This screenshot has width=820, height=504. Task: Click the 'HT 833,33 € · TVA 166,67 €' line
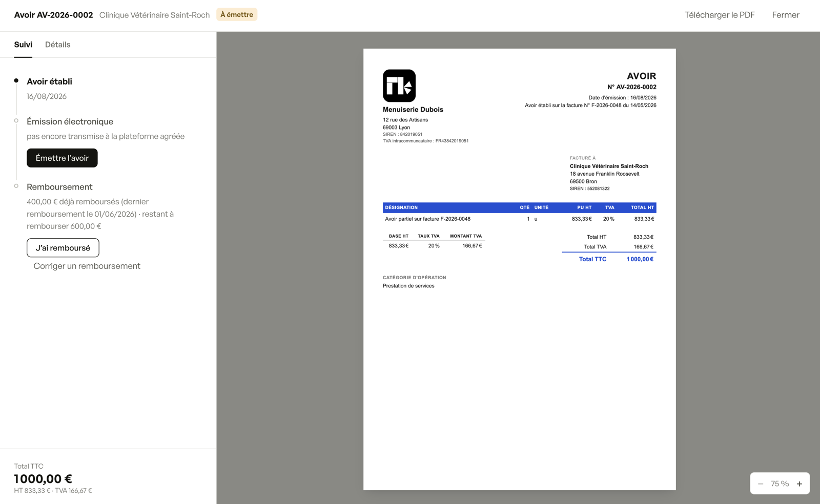[x=53, y=491]
